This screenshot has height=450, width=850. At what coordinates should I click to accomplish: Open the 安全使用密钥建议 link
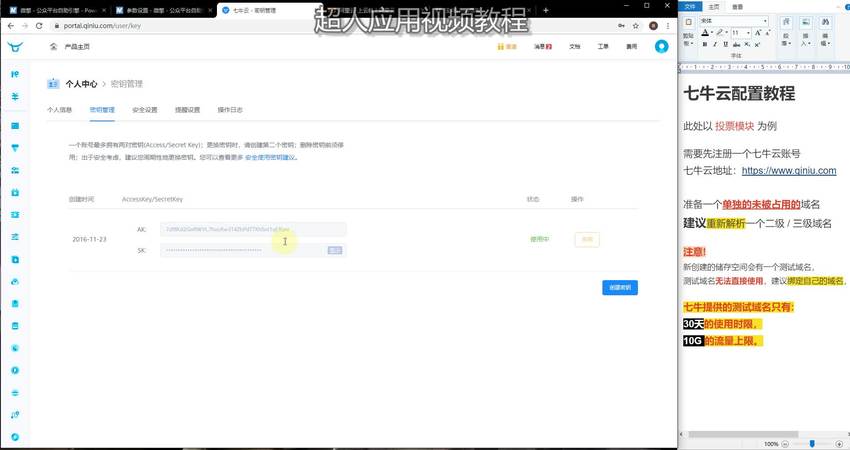(271, 157)
